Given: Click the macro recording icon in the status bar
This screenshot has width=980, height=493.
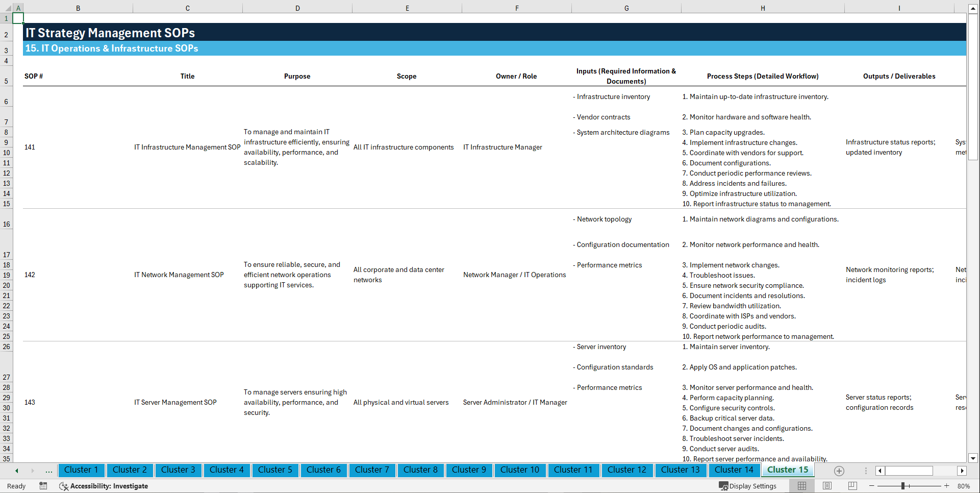Looking at the screenshot, I should click(x=43, y=486).
